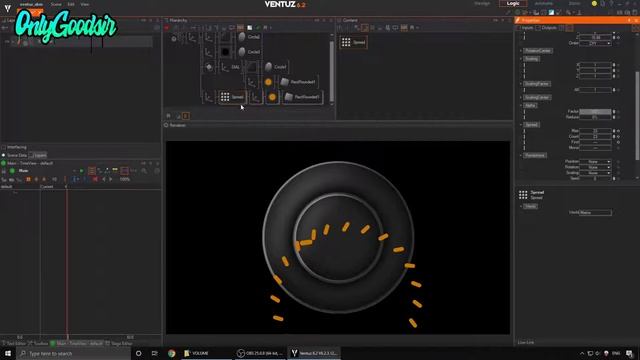Open the Edit menu
The height and width of the screenshot is (360, 640).
click(71, 4)
